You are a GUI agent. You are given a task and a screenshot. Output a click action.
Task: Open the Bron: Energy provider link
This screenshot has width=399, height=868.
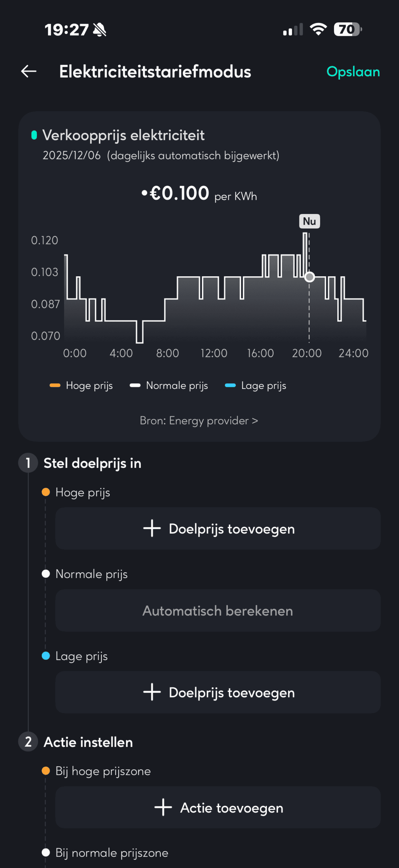coord(199,421)
